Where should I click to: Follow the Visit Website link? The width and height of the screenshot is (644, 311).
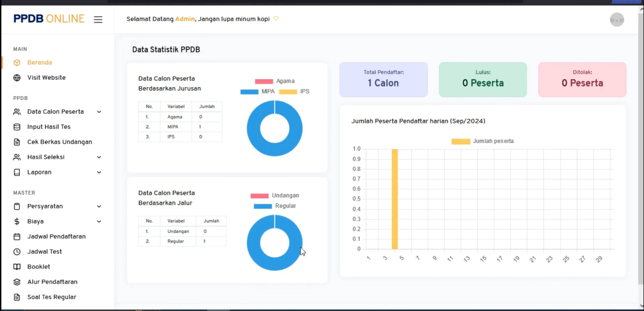point(47,78)
